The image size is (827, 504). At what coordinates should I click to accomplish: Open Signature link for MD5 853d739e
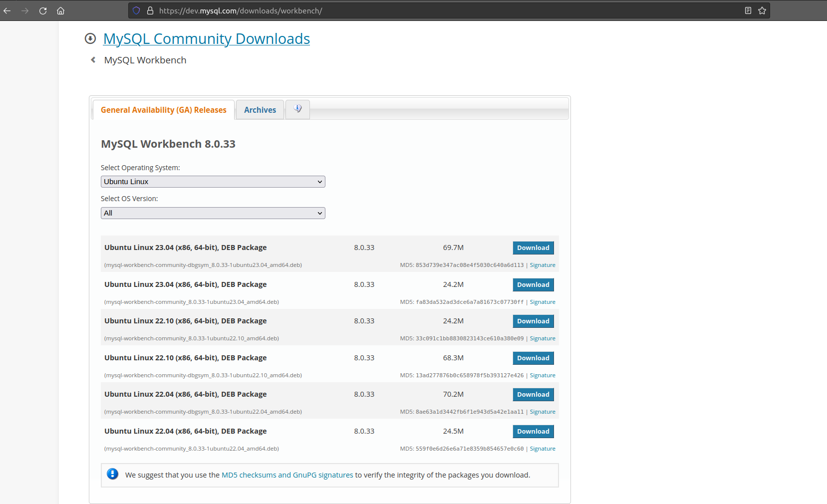(x=543, y=265)
